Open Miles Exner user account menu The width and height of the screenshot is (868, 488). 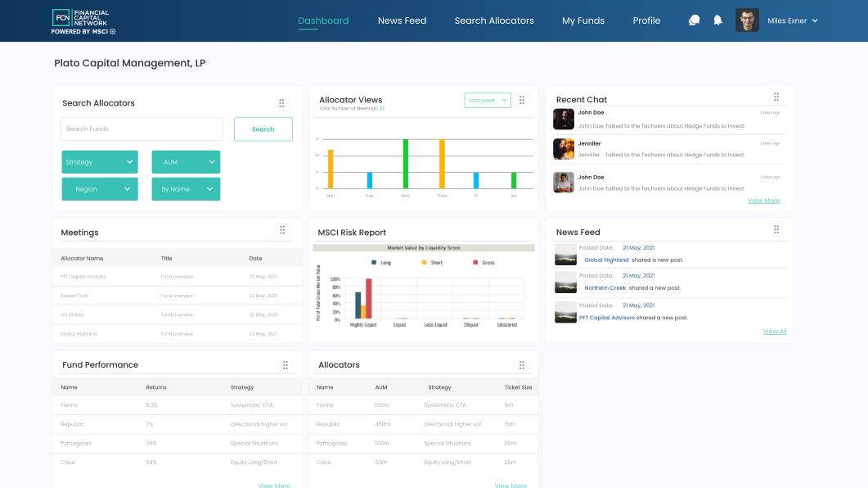(x=792, y=21)
